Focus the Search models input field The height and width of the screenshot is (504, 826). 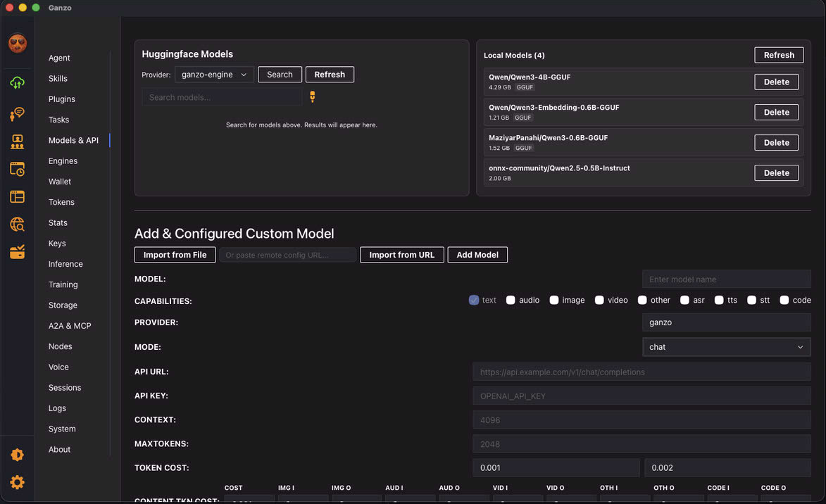222,97
